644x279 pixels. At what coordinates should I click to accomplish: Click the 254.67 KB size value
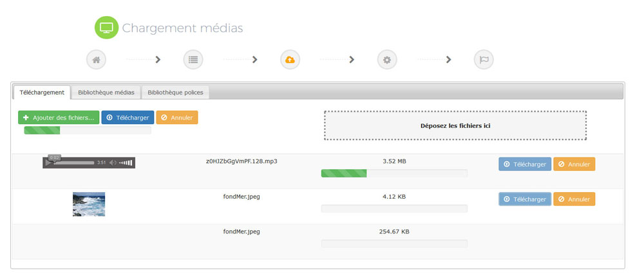[394, 231]
